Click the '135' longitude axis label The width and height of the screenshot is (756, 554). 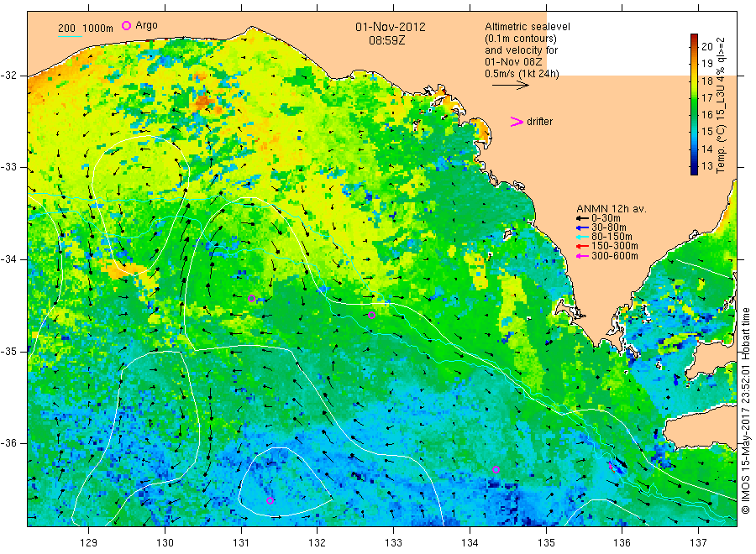click(546, 543)
